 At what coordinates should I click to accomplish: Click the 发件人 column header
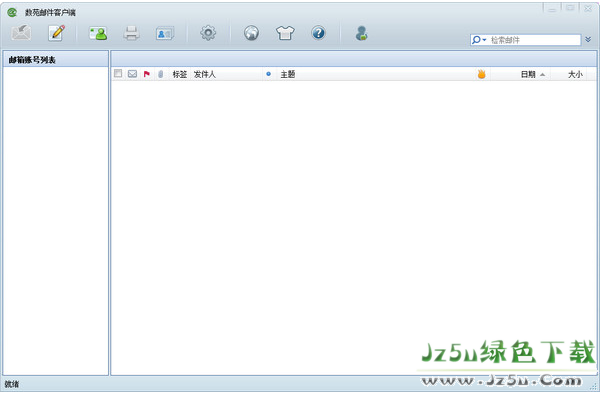(205, 74)
